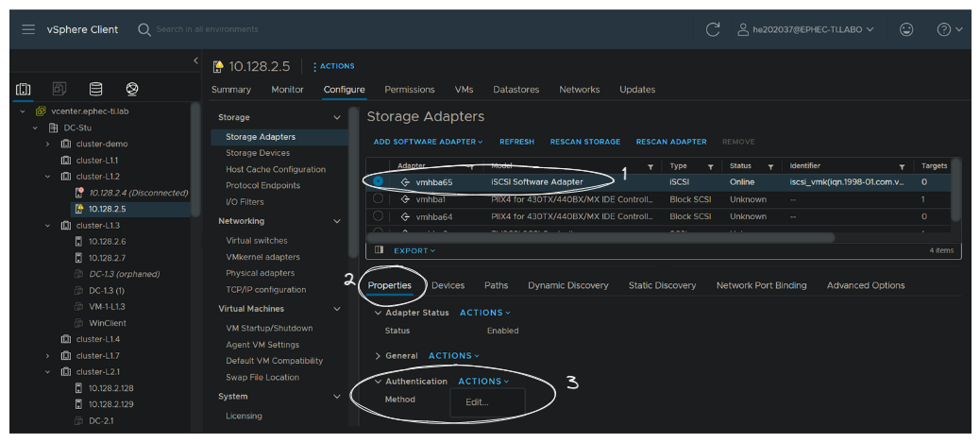The height and width of the screenshot is (443, 980).
Task: Expand the cluster-L1.7 tree node
Action: [x=47, y=355]
